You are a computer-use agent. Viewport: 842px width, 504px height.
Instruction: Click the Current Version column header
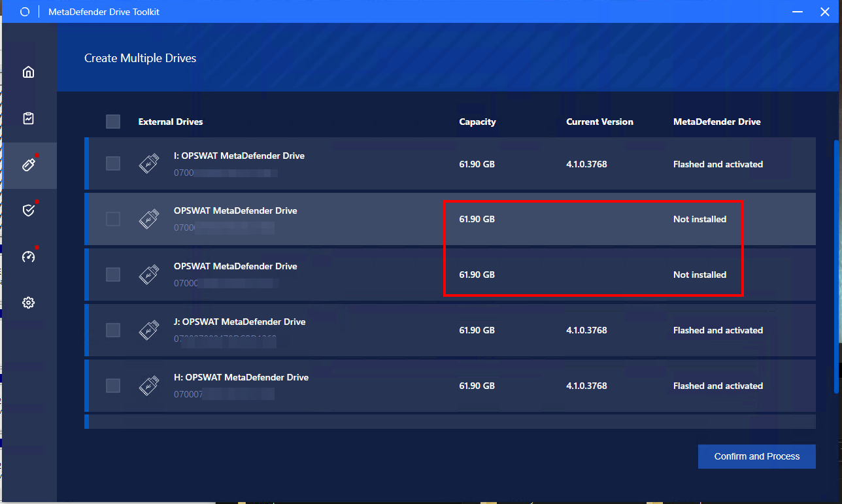(x=599, y=122)
